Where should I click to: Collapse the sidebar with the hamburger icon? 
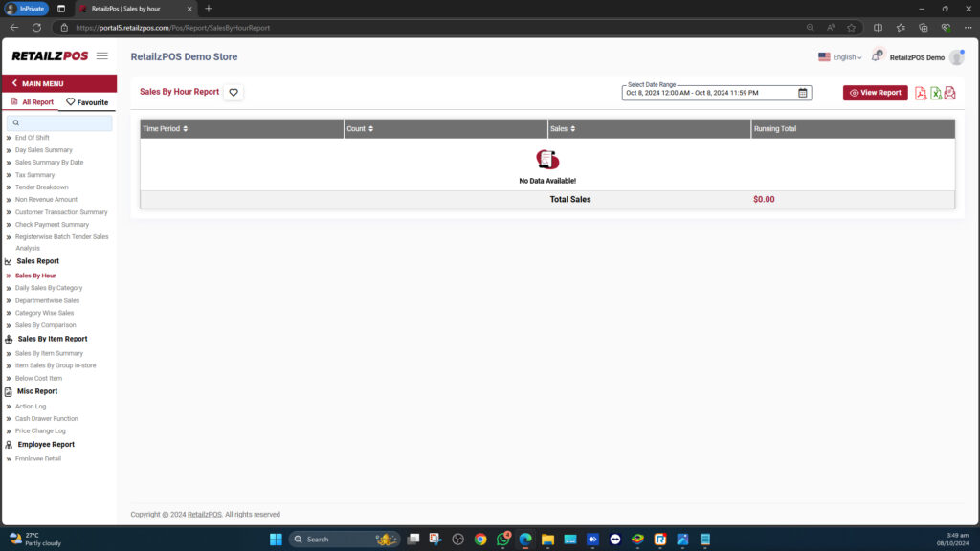tap(101, 55)
